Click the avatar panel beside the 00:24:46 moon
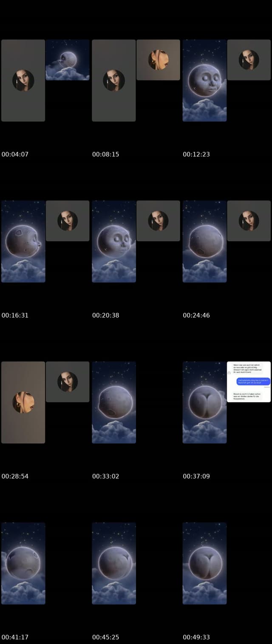Viewport: 272px width, 644px height. (249, 221)
